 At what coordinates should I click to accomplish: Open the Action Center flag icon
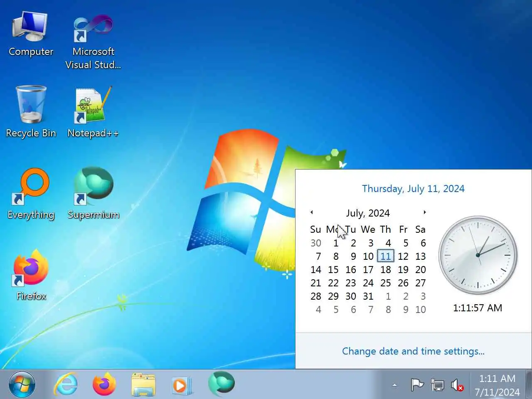tap(417, 385)
